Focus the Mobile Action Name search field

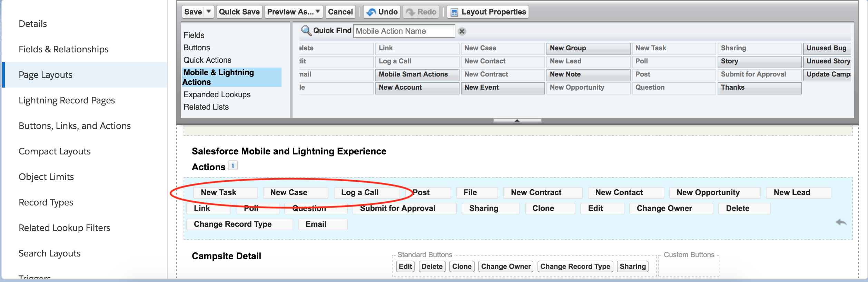[x=404, y=31]
